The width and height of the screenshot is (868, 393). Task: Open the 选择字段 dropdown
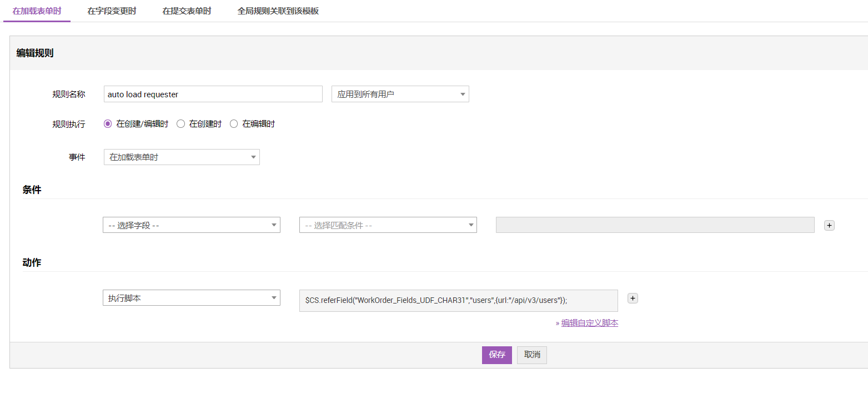pyautogui.click(x=191, y=225)
